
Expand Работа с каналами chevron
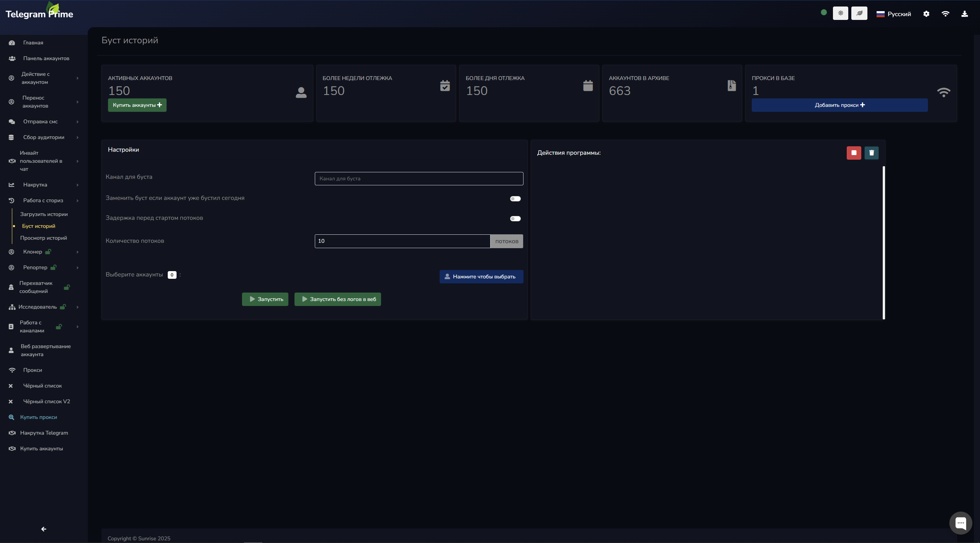click(x=77, y=327)
